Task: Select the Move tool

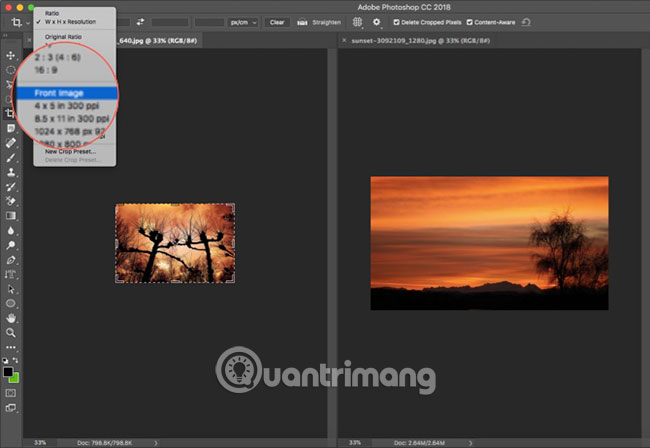Action: [x=11, y=55]
